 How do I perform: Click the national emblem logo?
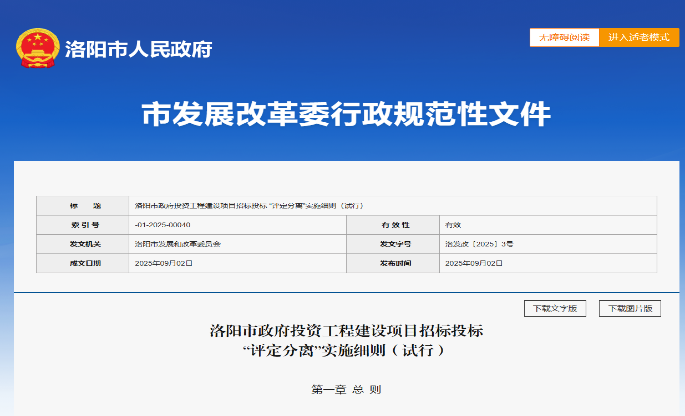tap(38, 48)
